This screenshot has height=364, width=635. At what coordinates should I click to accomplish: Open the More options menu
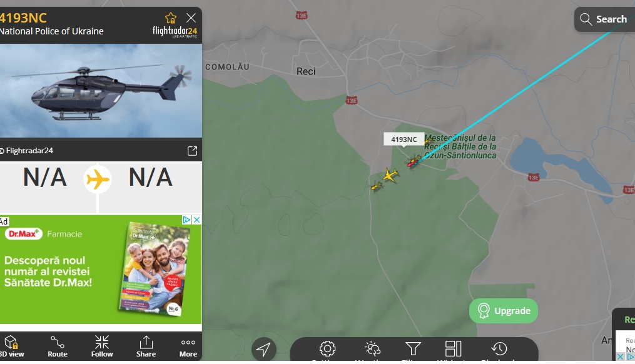coord(188,347)
